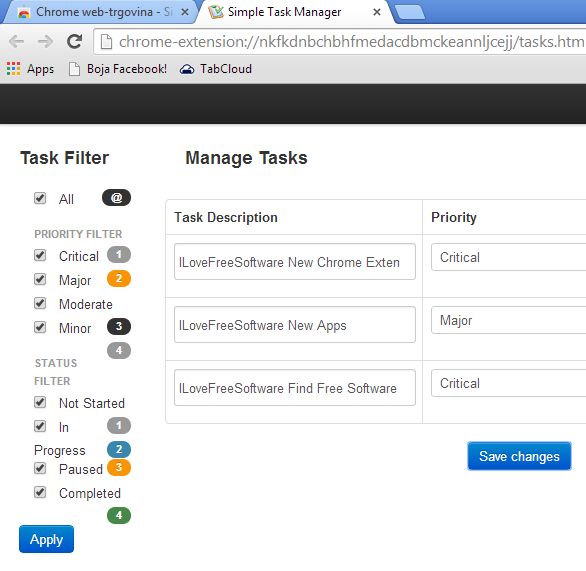
Task: Click the browser forward arrow
Action: [x=46, y=41]
